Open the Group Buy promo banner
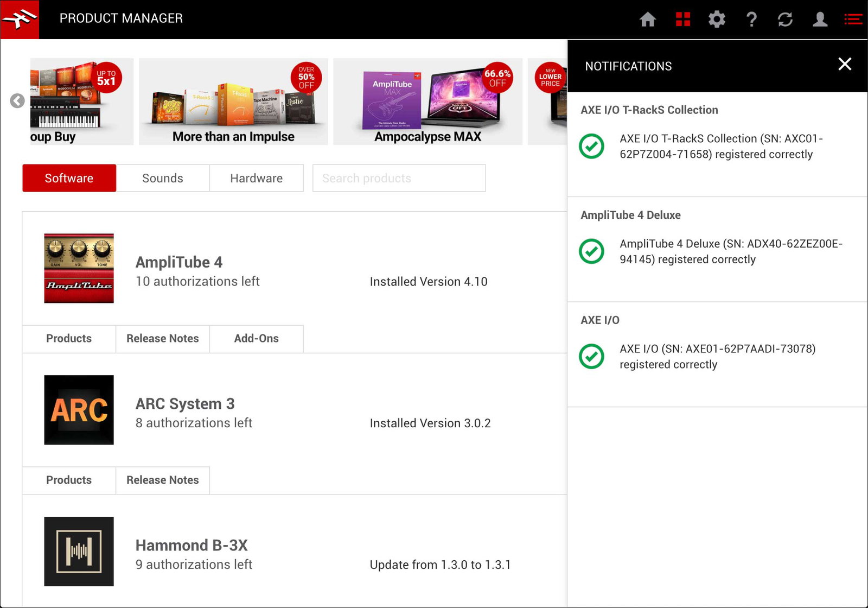Viewport: 868px width, 608px height. tap(82, 102)
